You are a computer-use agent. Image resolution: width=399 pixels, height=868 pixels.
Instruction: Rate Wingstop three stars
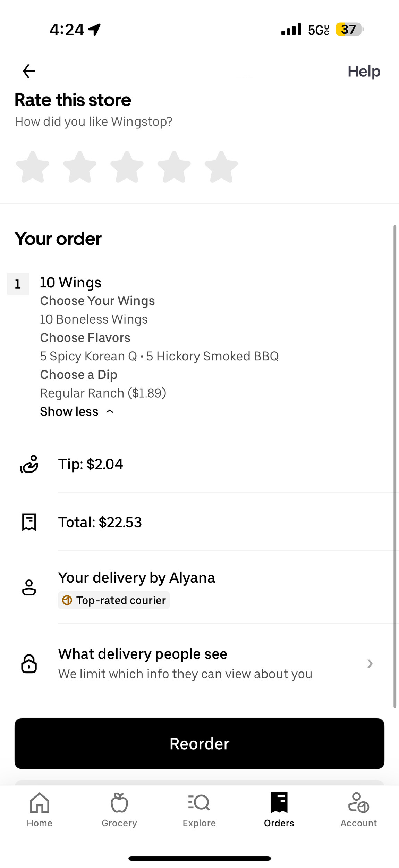click(x=127, y=167)
